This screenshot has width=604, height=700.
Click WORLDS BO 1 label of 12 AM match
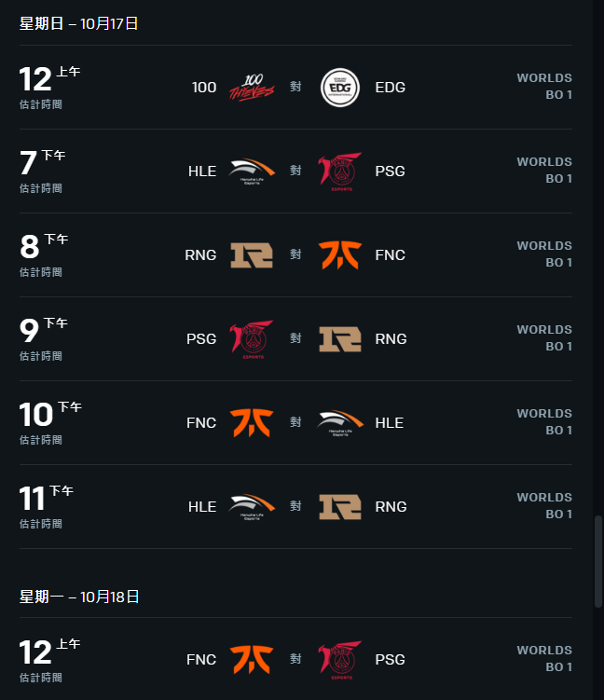(x=544, y=86)
